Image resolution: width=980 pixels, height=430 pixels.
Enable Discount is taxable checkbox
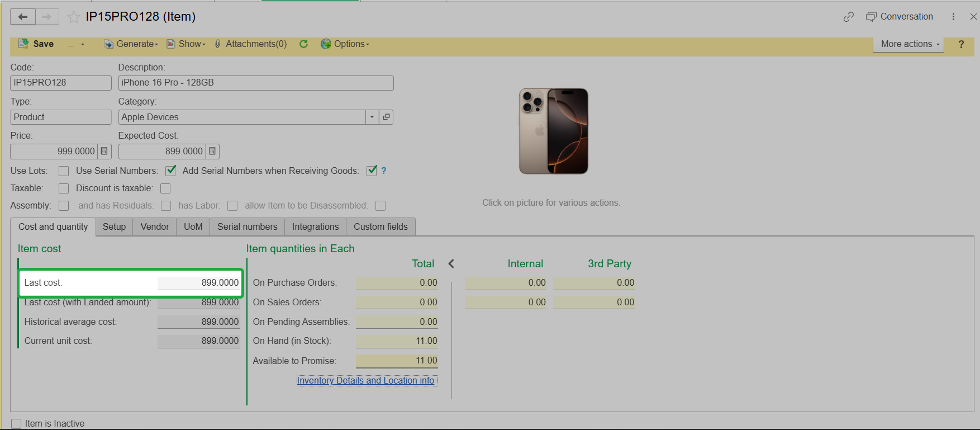coord(165,188)
